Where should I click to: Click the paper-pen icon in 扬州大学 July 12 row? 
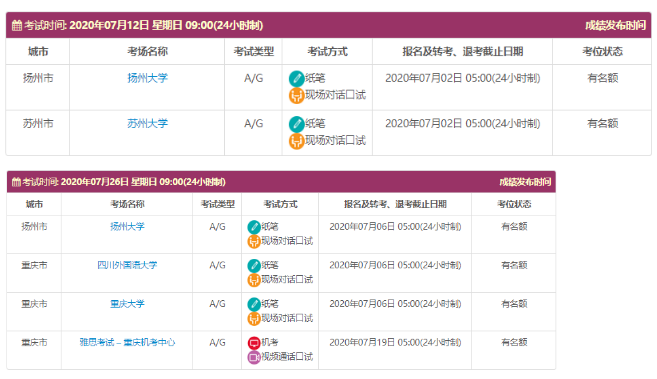(x=296, y=78)
